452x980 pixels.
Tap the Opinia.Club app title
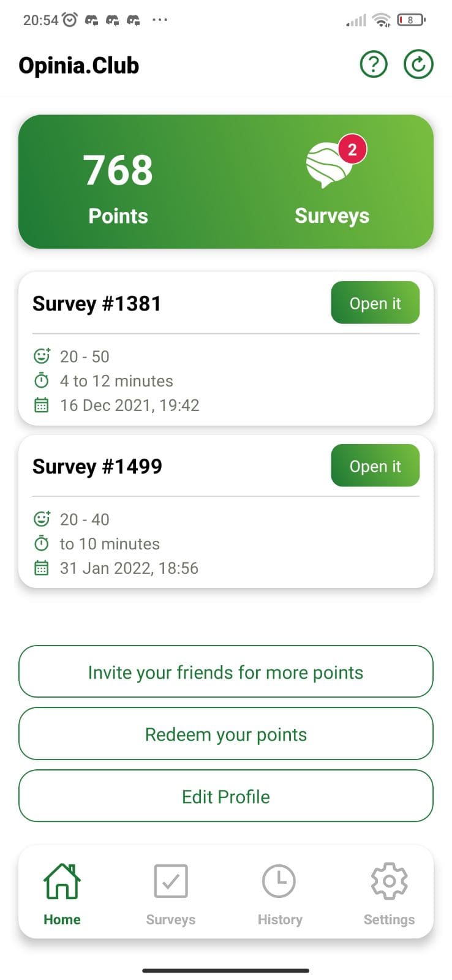click(79, 66)
